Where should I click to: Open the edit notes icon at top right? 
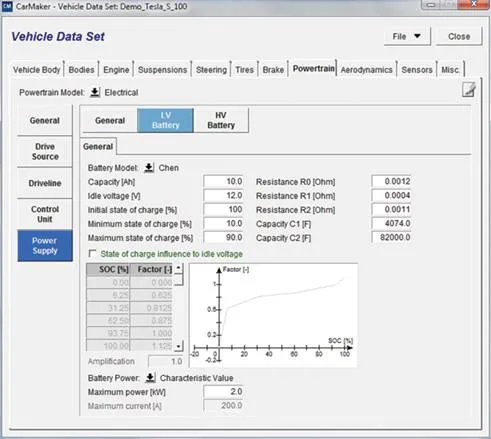(x=468, y=90)
